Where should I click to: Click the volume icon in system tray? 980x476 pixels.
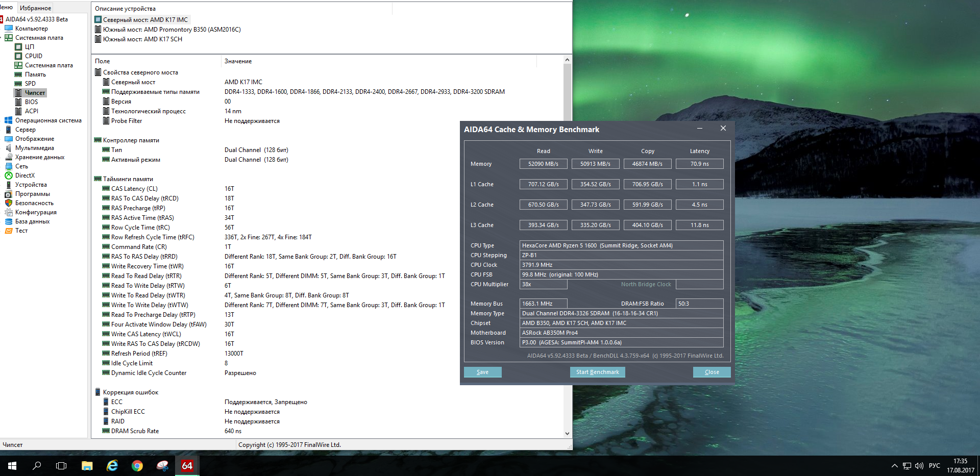[919, 466]
